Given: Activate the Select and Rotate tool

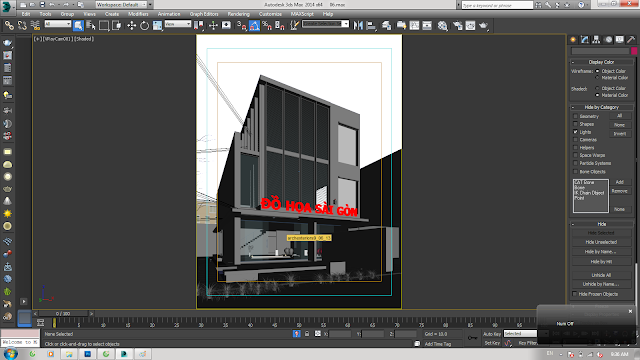Looking at the screenshot, I should coord(144,26).
